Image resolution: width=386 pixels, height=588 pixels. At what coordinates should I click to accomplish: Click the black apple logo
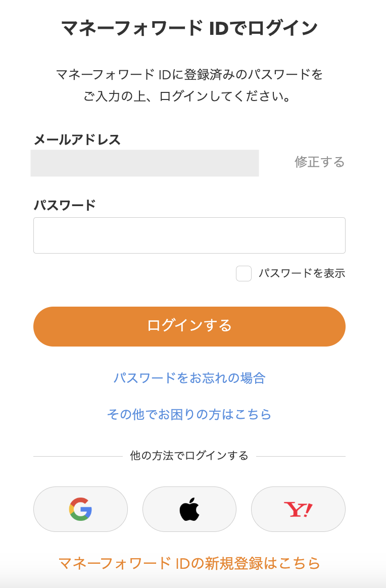click(189, 509)
